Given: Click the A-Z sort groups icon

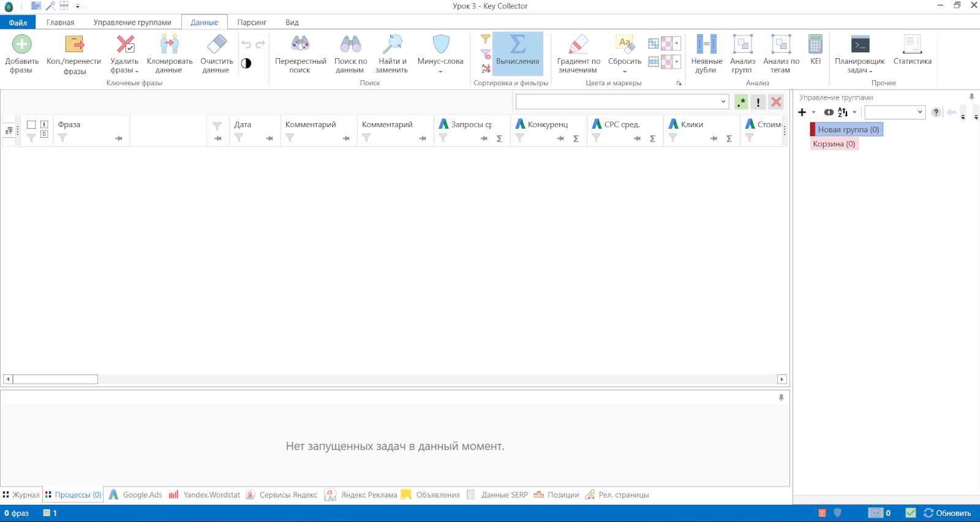Looking at the screenshot, I should 843,112.
